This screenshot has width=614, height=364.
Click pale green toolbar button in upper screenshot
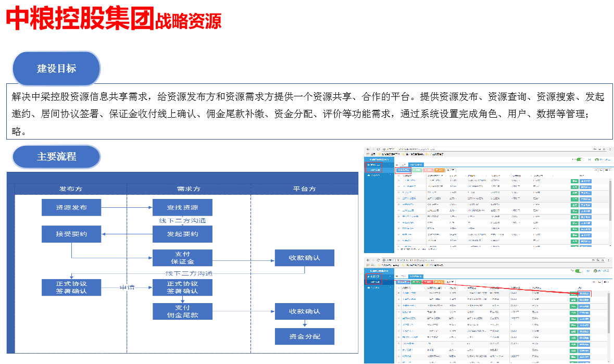417,170
